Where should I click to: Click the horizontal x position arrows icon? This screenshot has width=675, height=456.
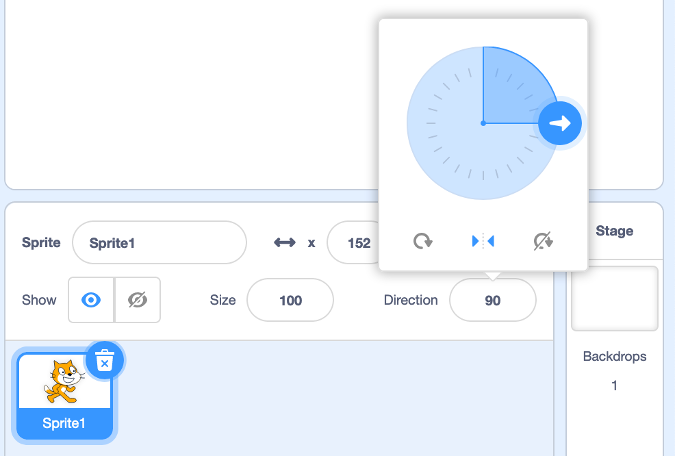tap(285, 243)
